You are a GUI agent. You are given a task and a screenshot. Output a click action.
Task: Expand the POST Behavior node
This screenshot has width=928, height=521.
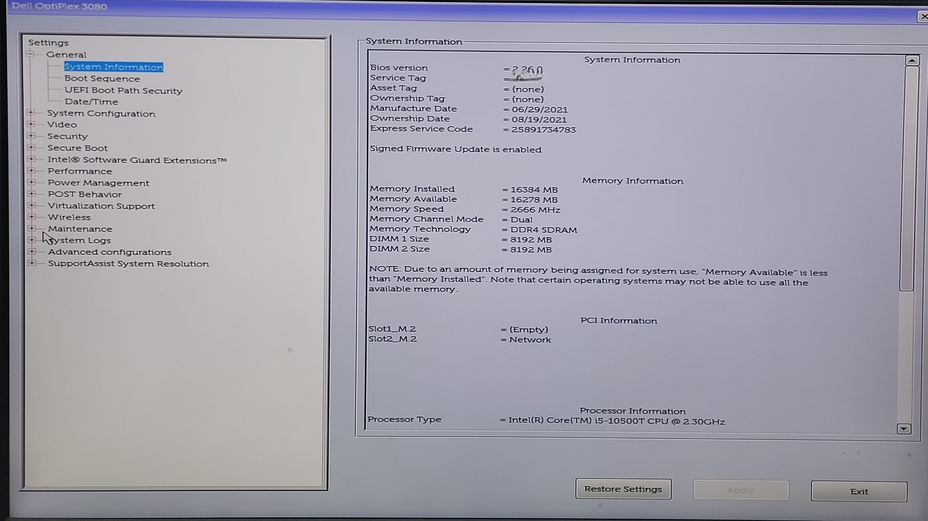[31, 194]
